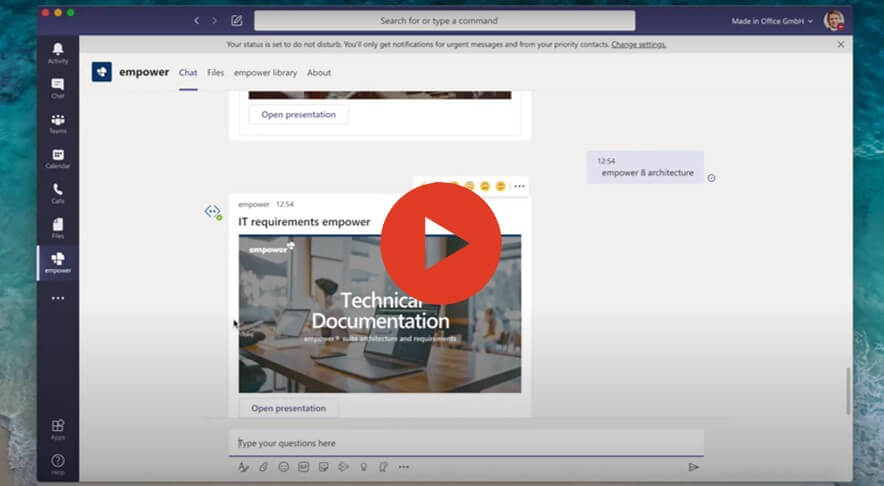
Task: Switch to the Chat tab
Action: (188, 73)
